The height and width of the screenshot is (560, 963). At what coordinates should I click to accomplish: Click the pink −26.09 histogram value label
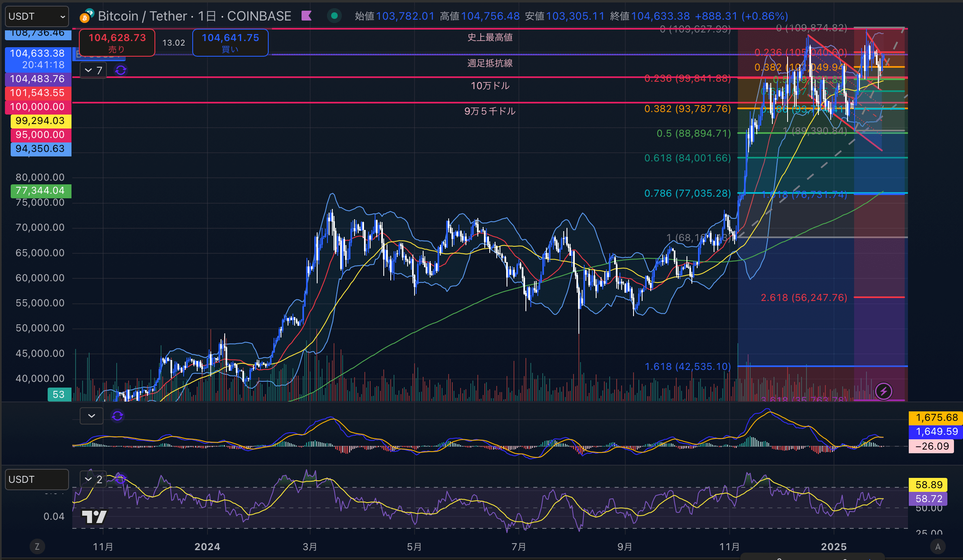tap(931, 446)
